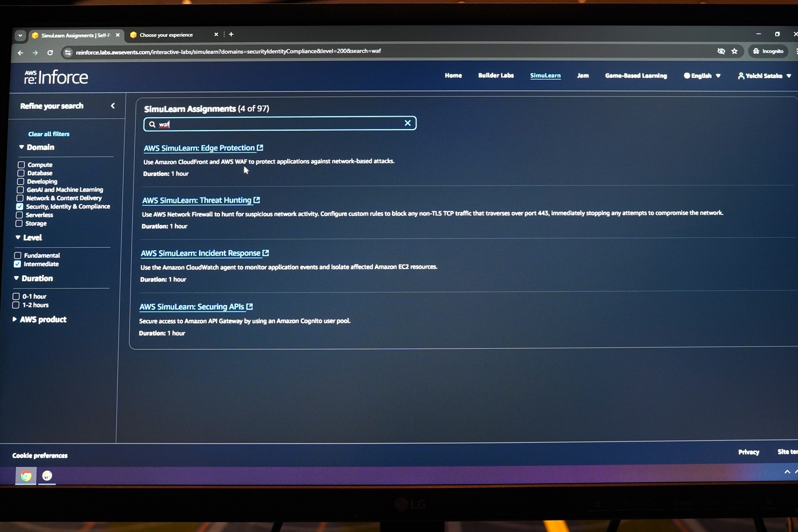
Task: Reload the page with refresh icon
Action: tap(50, 52)
